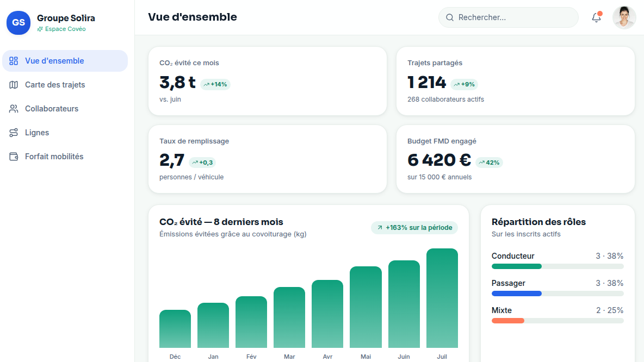644x362 pixels.
Task: Click the Mar bar in chart
Action: coord(289,317)
